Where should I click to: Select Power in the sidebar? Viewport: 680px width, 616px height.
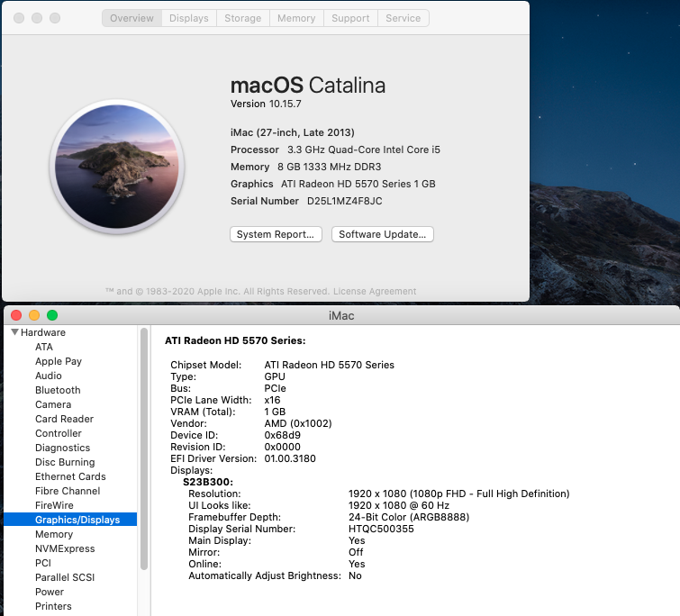point(50,592)
